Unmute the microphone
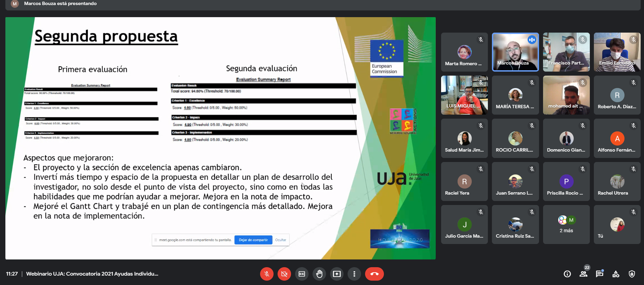644x285 pixels. click(266, 274)
